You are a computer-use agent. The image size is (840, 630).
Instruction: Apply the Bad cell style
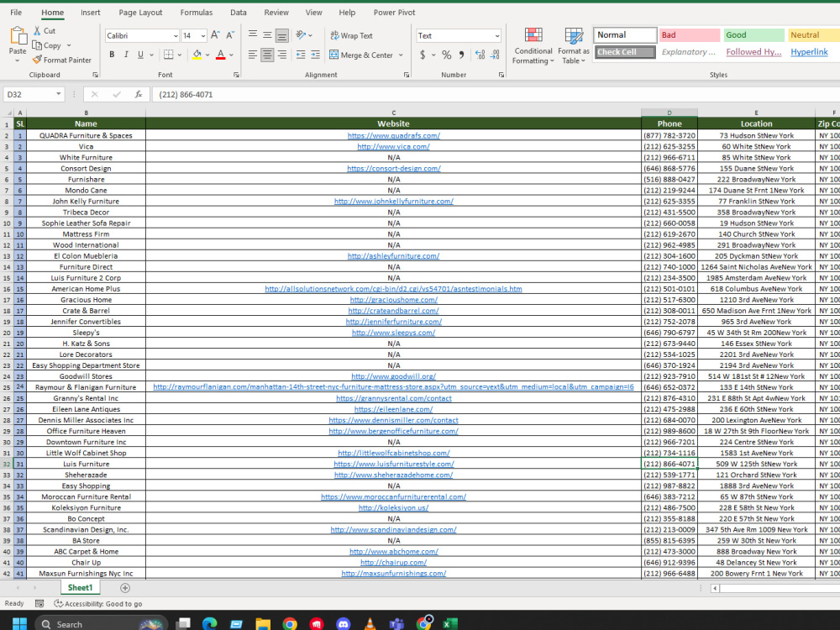689,34
